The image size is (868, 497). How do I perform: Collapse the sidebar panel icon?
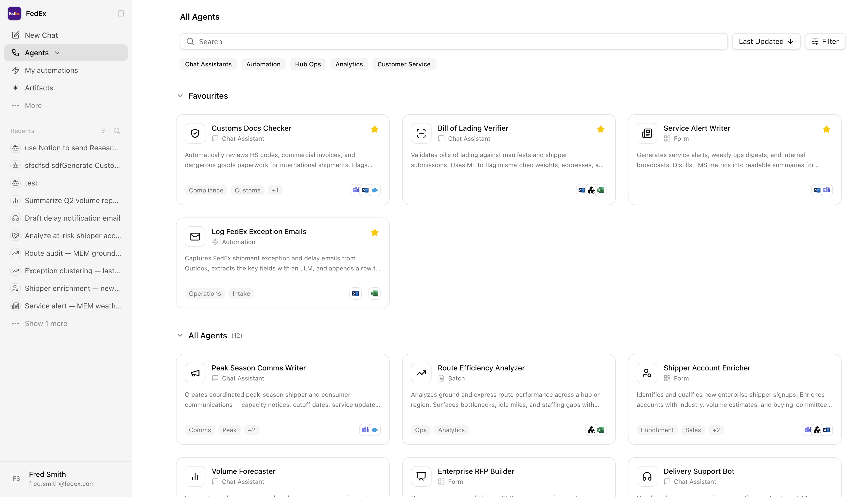coord(121,13)
